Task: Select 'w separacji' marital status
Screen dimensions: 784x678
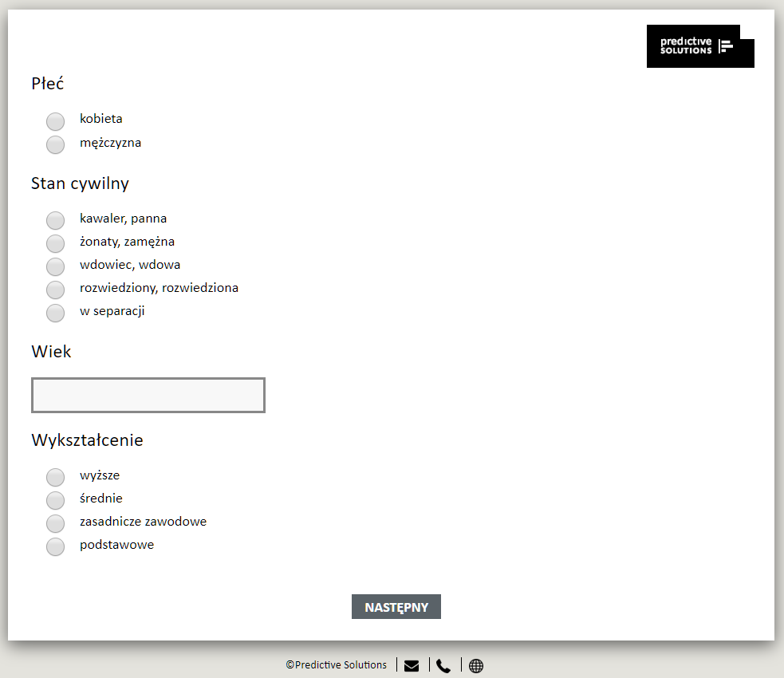Action: (55, 313)
